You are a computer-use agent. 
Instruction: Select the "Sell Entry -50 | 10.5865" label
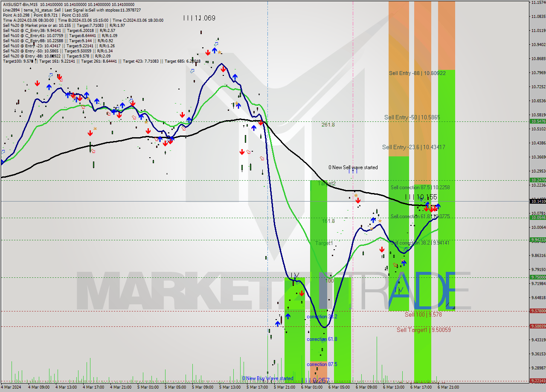[412, 117]
